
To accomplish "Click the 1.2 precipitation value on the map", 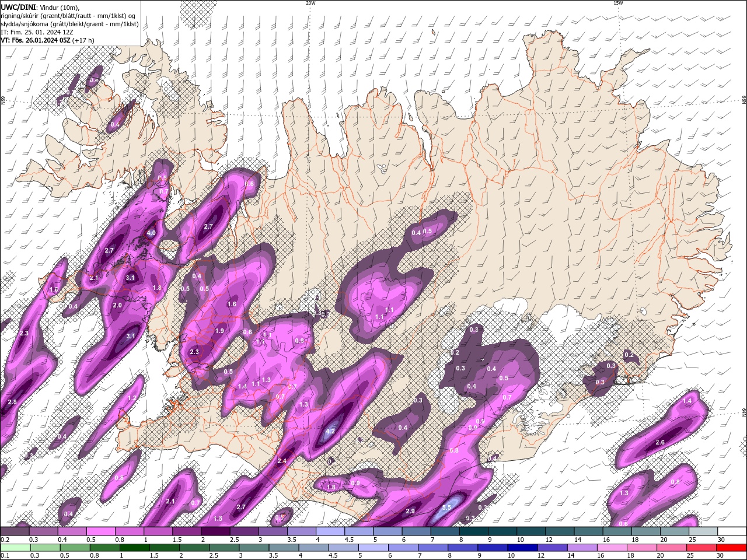I will [x=132, y=398].
